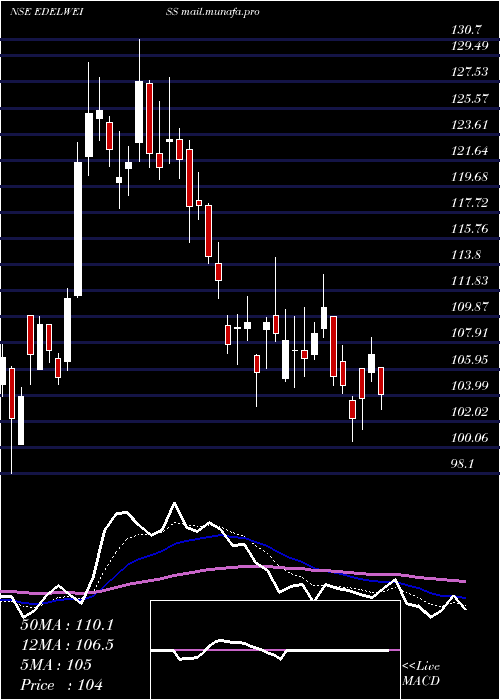Click the Price : 104 readout
The height and width of the screenshot is (700, 500).
point(62,685)
